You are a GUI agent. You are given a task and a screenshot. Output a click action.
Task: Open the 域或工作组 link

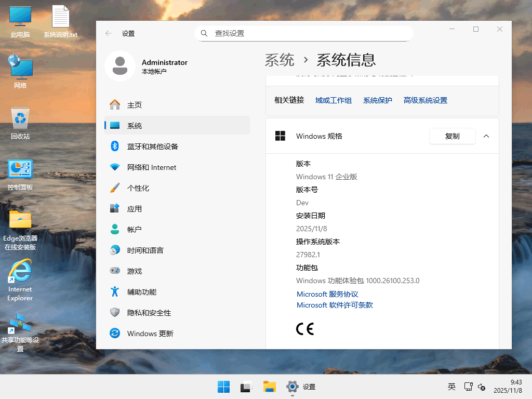point(333,100)
